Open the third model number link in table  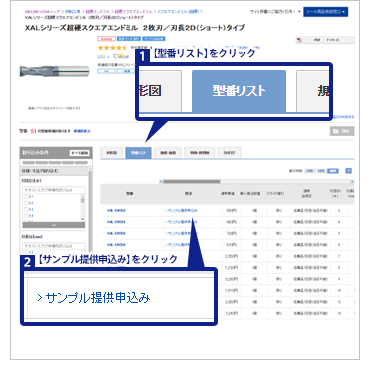tap(116, 233)
